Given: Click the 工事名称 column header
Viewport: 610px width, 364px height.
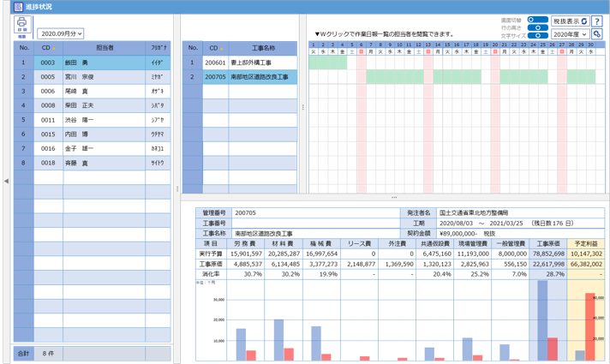Looking at the screenshot, I should coord(263,49).
